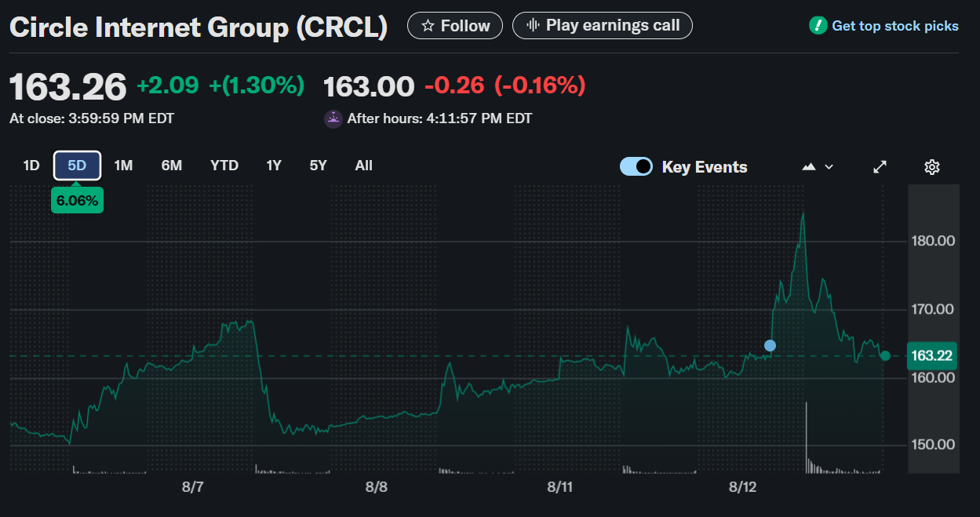Click the Key Events label text
The image size is (980, 517).
tap(705, 167)
